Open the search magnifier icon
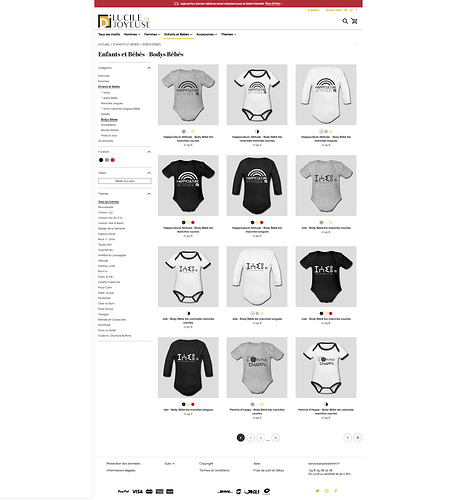Image resolution: width=456 pixels, height=500 pixels. (345, 21)
